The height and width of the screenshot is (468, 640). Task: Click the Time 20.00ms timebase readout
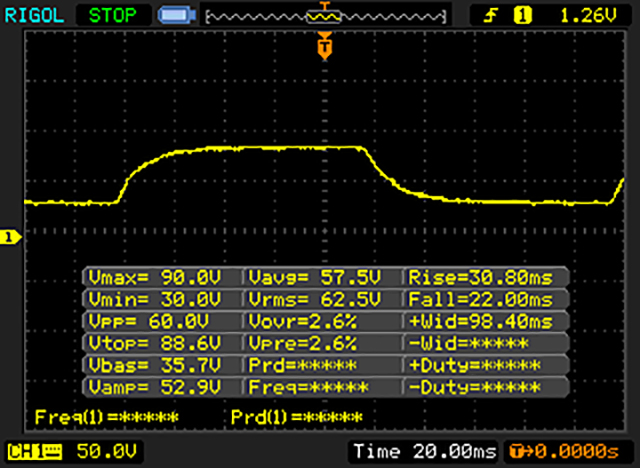pyautogui.click(x=424, y=452)
